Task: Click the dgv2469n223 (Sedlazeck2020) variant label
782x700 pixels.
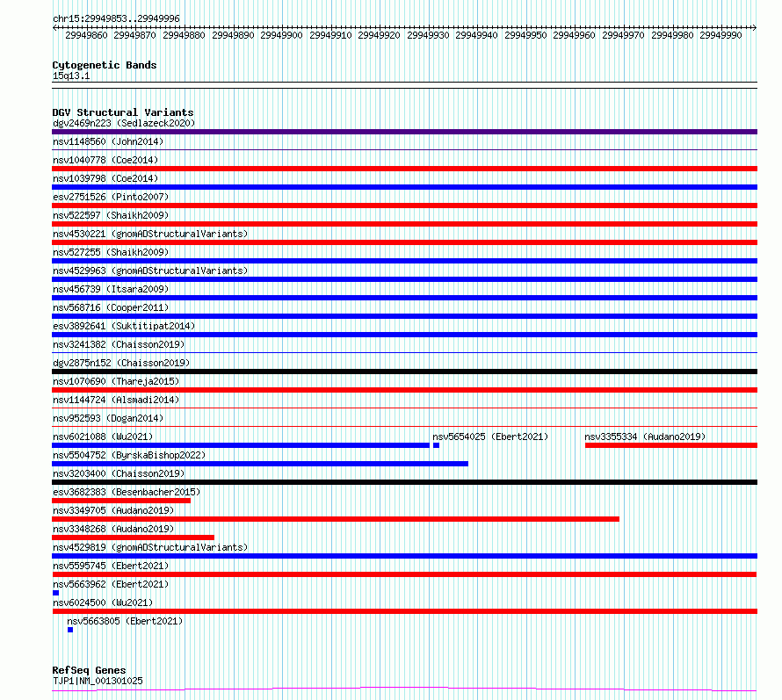Action: click(124, 123)
